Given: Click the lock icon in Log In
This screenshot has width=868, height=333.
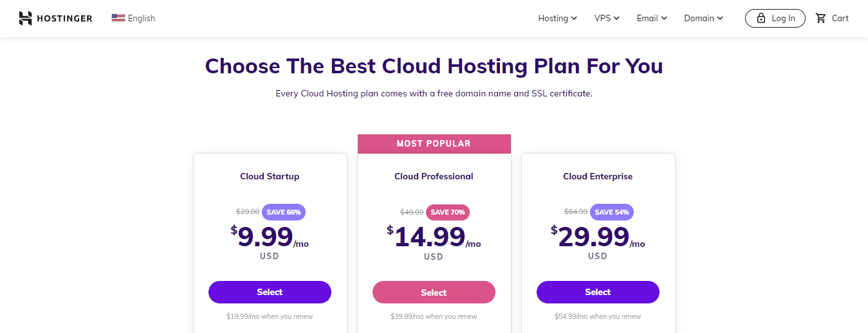Looking at the screenshot, I should coord(761,18).
